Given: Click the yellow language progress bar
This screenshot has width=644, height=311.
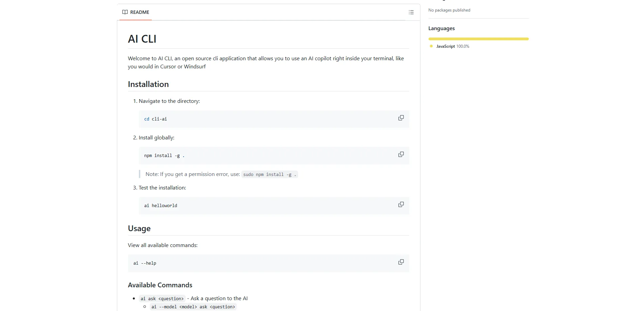Looking at the screenshot, I should pos(478,39).
